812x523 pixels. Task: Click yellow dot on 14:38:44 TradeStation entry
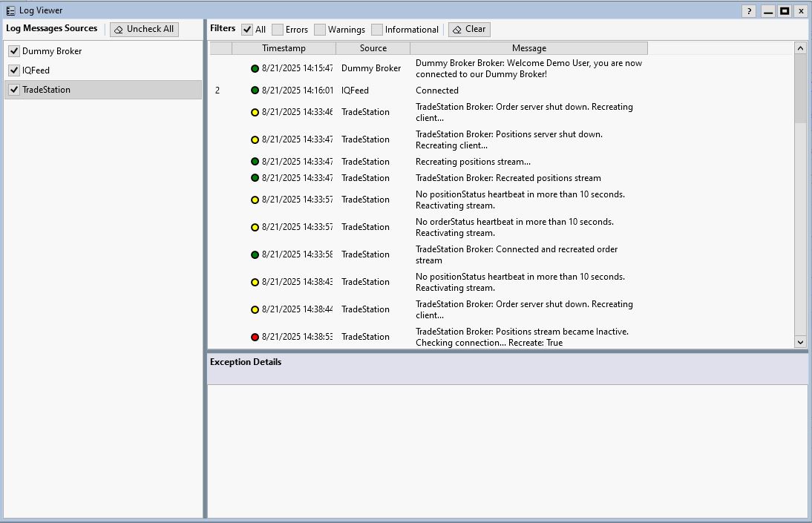pos(255,309)
